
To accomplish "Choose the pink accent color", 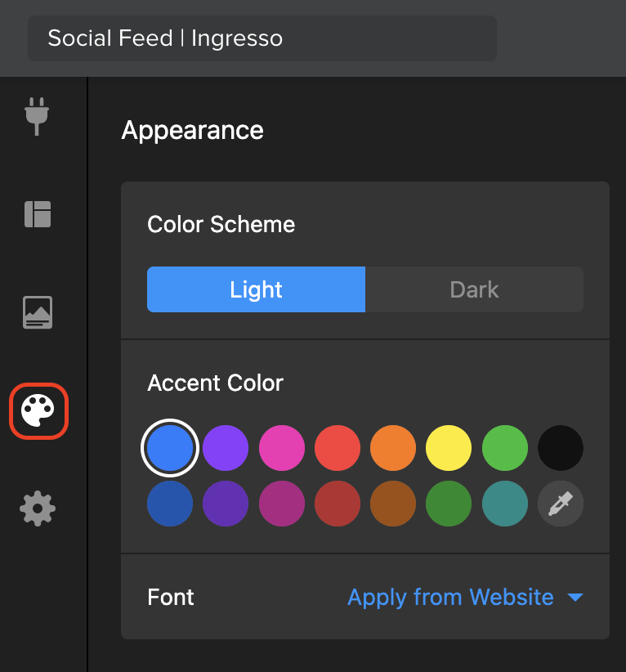I will click(x=281, y=448).
